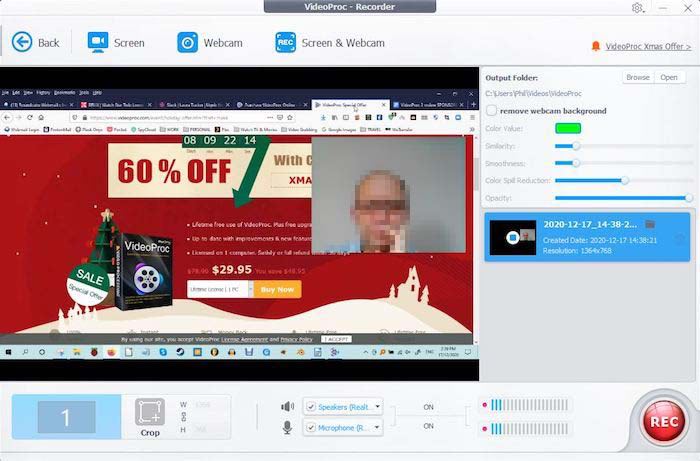This screenshot has height=461, width=700.
Task: Toggle the Speakers ON switch
Action: coord(429,407)
